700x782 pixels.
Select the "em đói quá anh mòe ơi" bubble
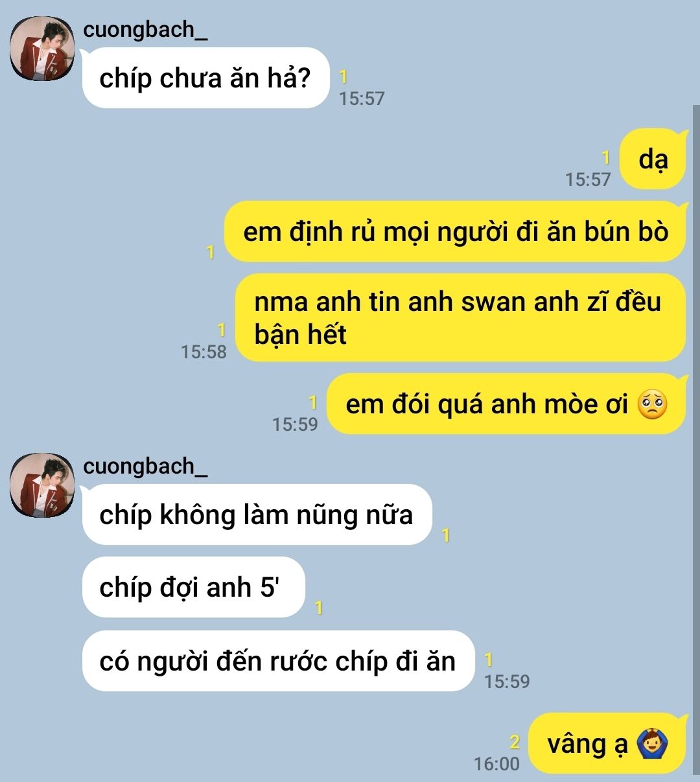coord(506,404)
